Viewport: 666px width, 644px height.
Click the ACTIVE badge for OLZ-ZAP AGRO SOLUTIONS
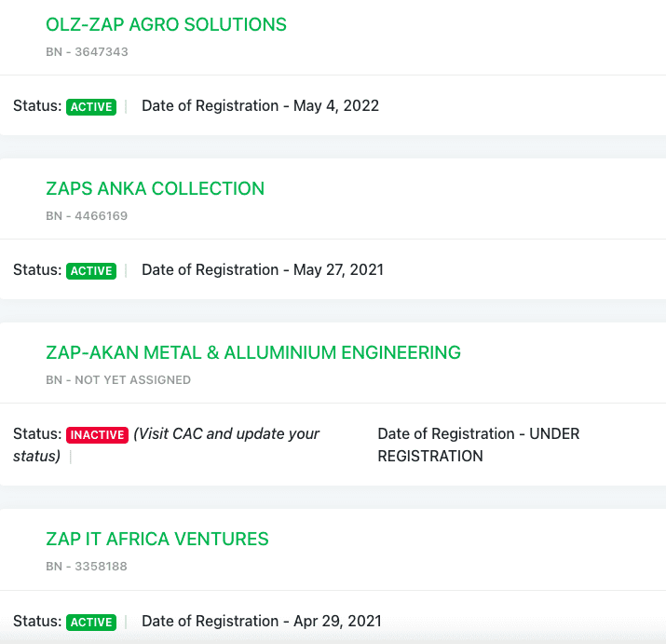click(x=91, y=107)
